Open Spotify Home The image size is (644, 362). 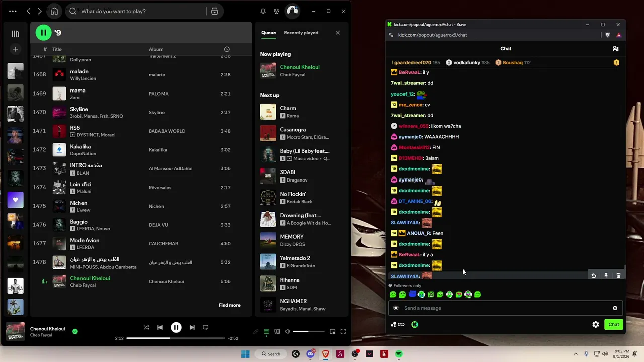(x=54, y=11)
